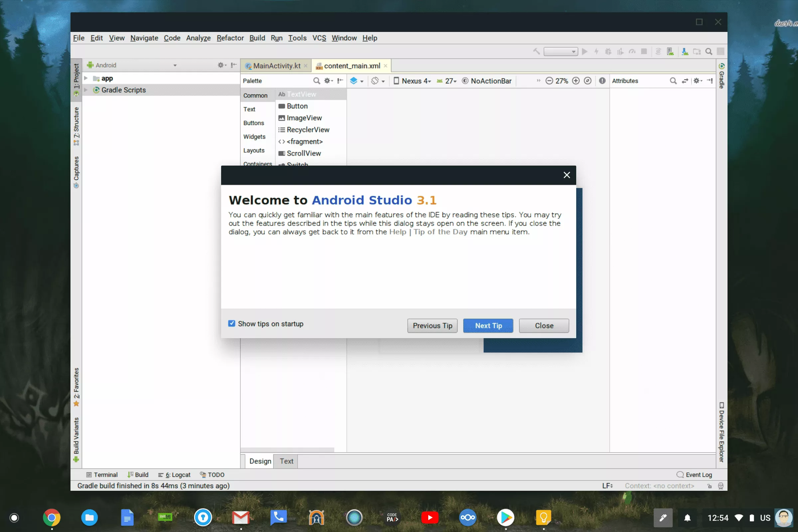Click the warnings and errors icon
This screenshot has height=532, width=798.
(602, 81)
